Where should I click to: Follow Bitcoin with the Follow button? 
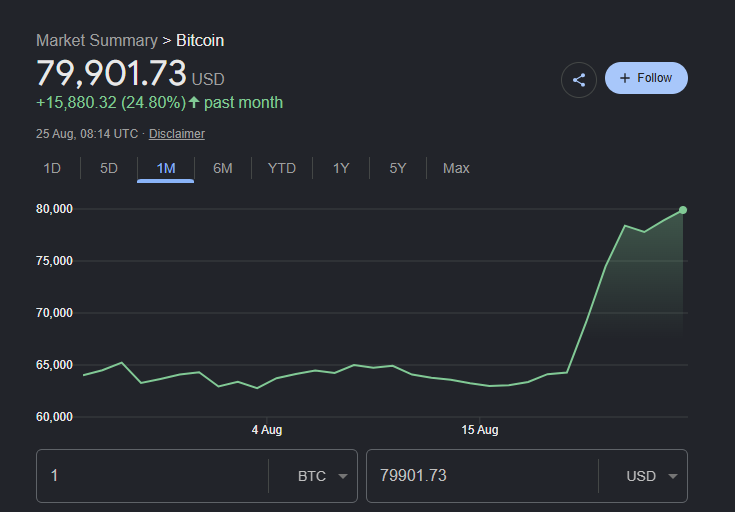pos(646,78)
